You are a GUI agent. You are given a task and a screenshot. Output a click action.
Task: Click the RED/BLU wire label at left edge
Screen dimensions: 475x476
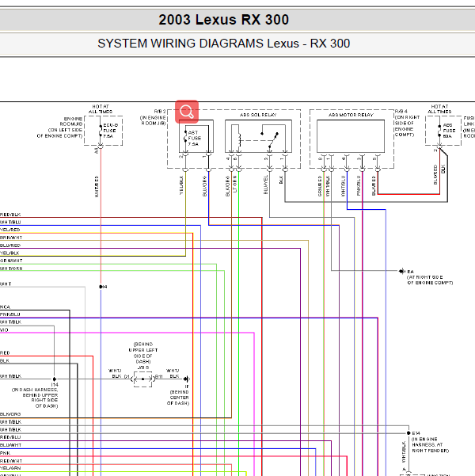point(10,437)
